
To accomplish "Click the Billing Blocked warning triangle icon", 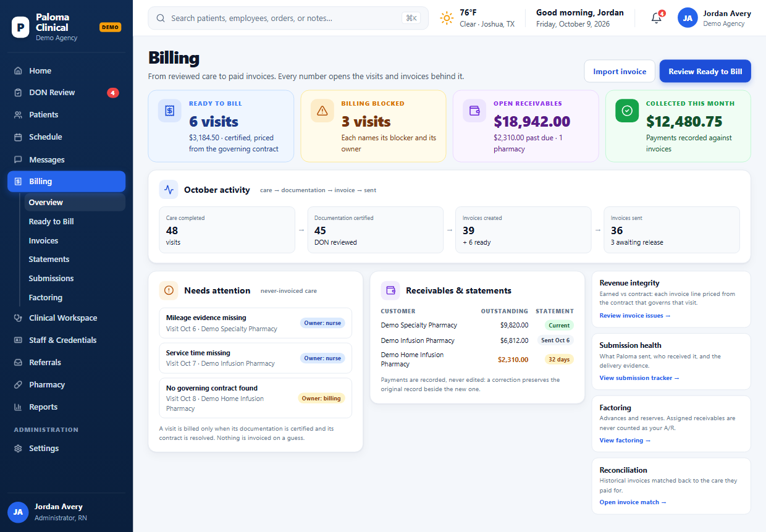I will pos(322,111).
